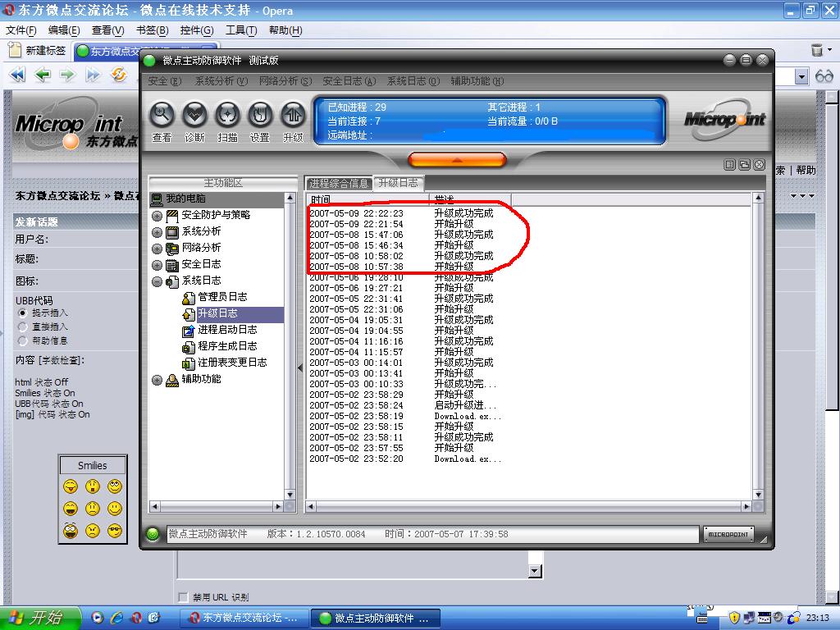This screenshot has width=840, height=630.
Task: Insert the first smiley in Smilies panel
Action: 71,486
